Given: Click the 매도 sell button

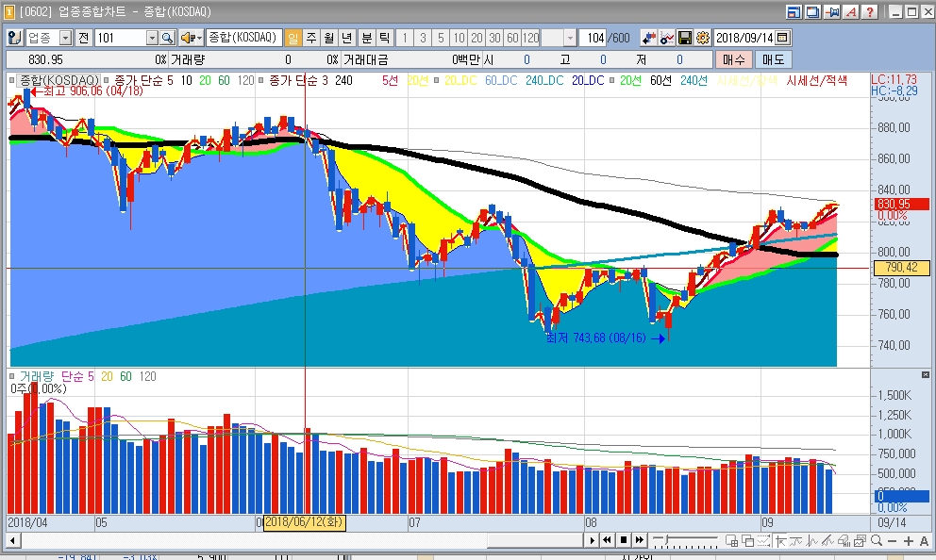Looking at the screenshot, I should [774, 59].
